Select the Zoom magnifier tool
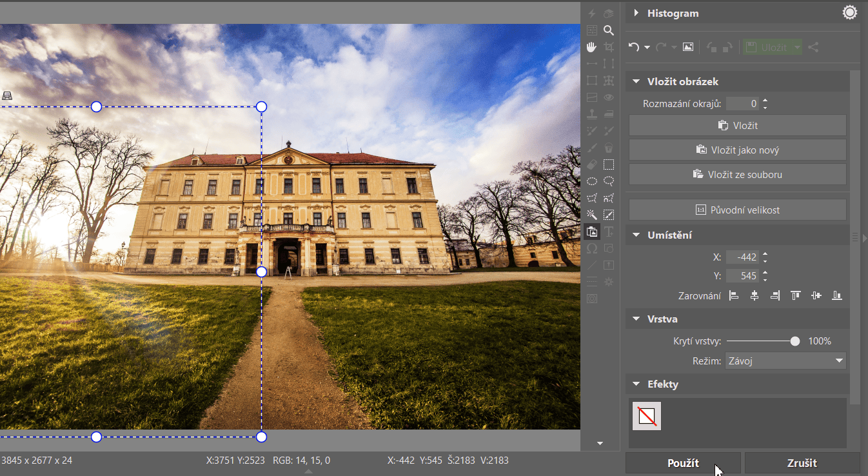 tap(609, 30)
